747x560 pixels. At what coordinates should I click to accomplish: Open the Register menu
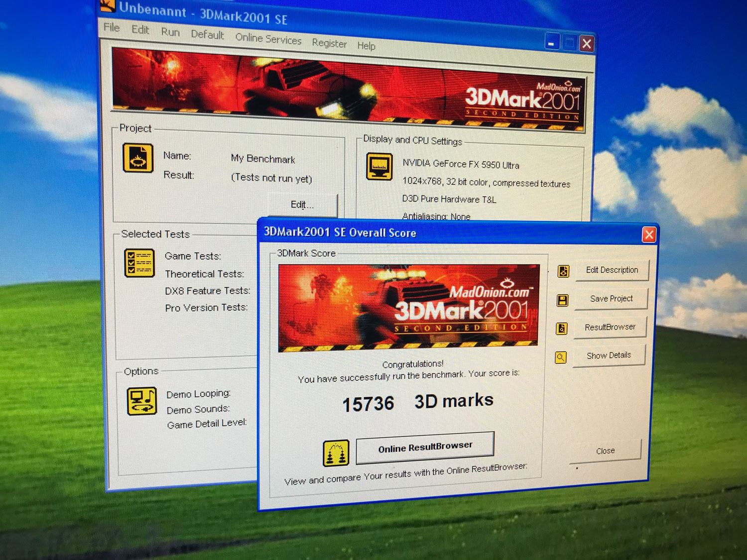pos(329,43)
